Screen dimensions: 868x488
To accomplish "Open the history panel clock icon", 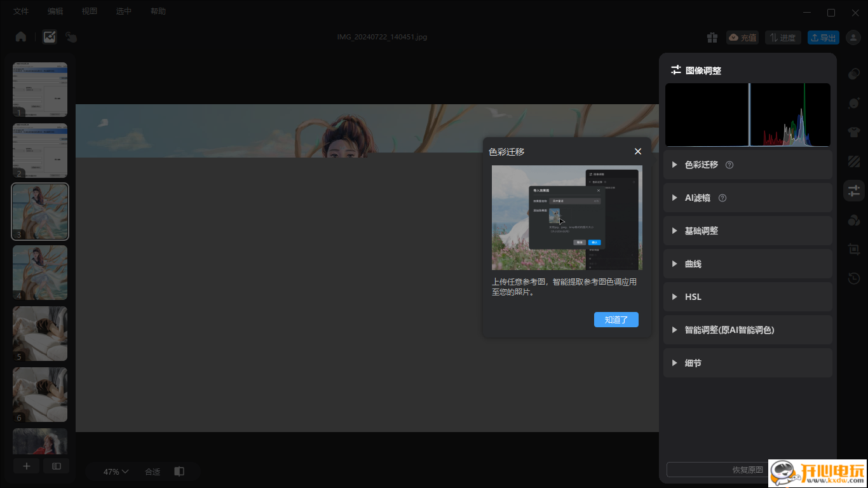I will pos(854,278).
